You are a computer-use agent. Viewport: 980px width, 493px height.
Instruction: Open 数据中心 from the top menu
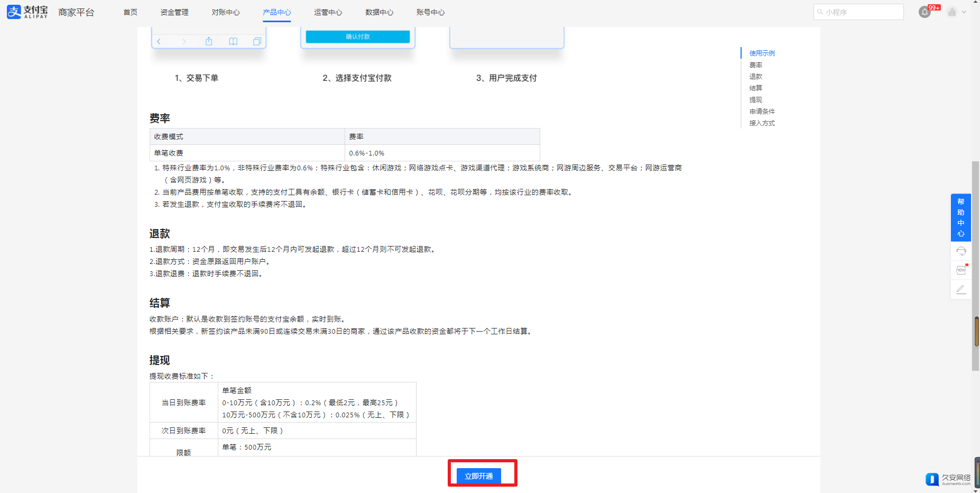380,12
